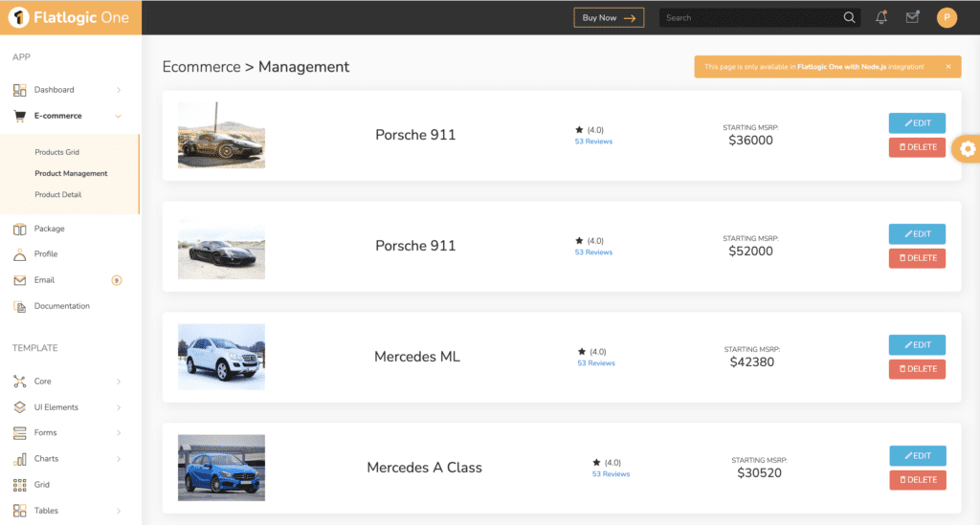Edit the $36000 Porsche 911
The width and height of the screenshot is (980, 525).
917,123
